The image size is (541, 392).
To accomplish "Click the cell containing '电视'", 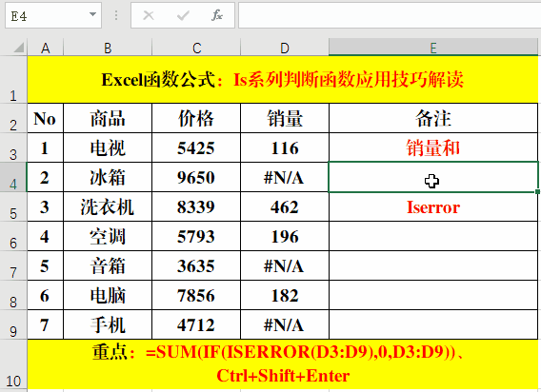I will coord(108,147).
